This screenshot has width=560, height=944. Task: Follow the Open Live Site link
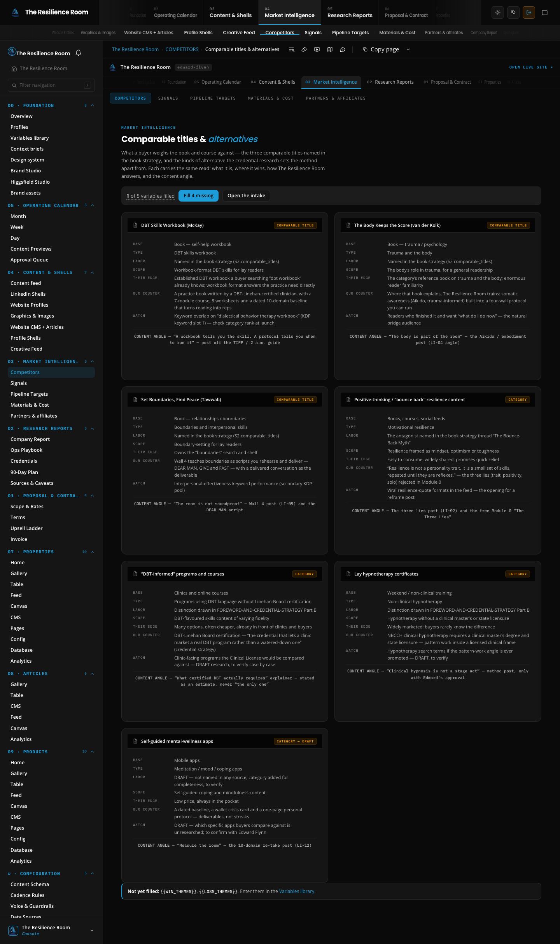coord(531,67)
